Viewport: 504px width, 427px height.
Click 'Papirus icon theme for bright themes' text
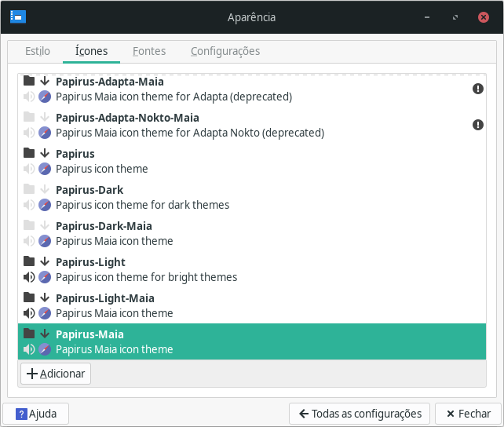tap(146, 277)
